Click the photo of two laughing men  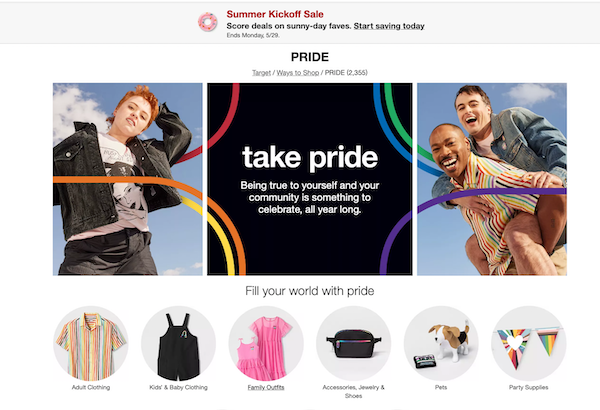492,179
